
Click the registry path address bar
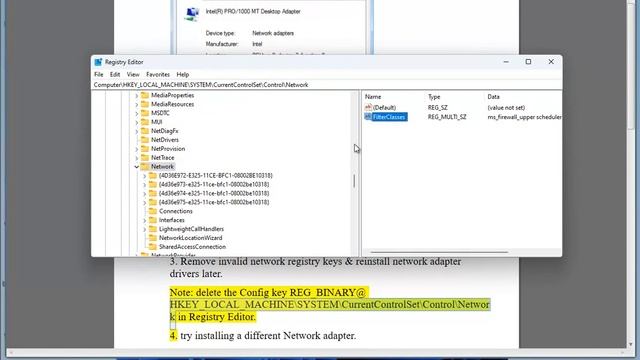(x=327, y=85)
